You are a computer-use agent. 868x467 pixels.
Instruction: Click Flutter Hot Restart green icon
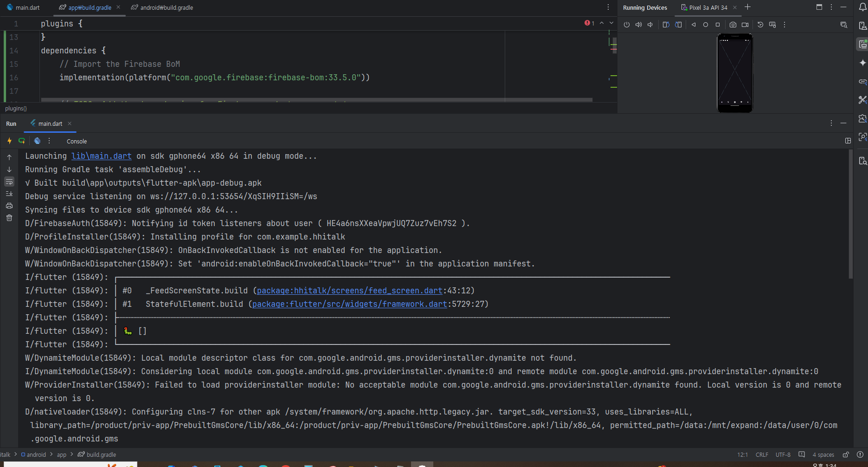(21, 141)
